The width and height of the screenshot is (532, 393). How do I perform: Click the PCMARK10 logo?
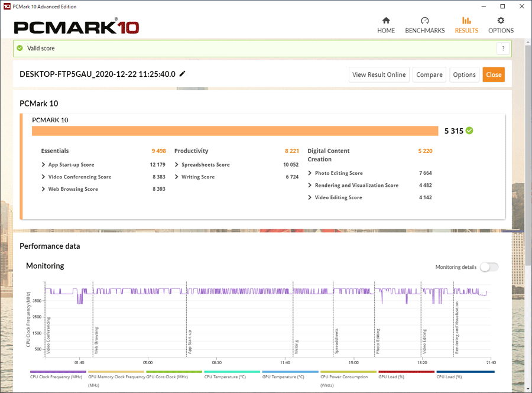(x=76, y=27)
